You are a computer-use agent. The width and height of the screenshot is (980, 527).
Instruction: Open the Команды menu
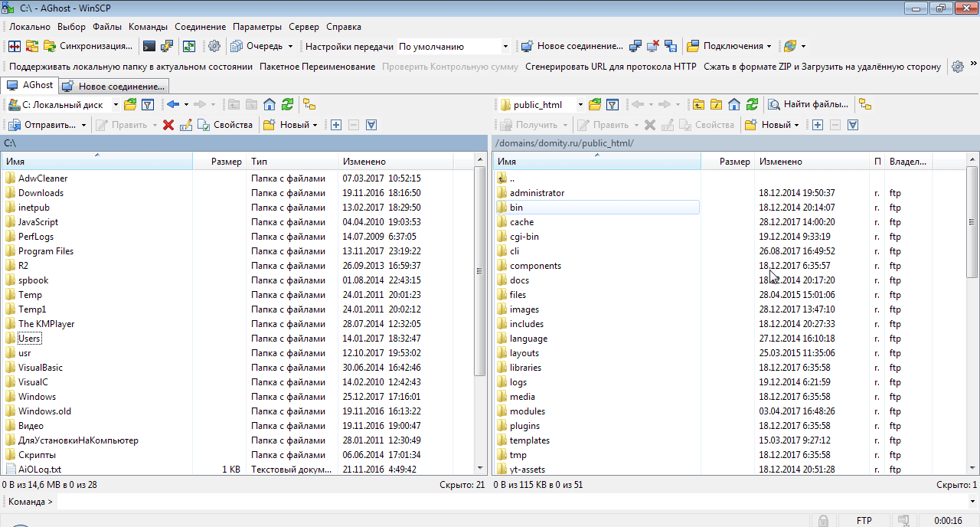click(x=148, y=27)
